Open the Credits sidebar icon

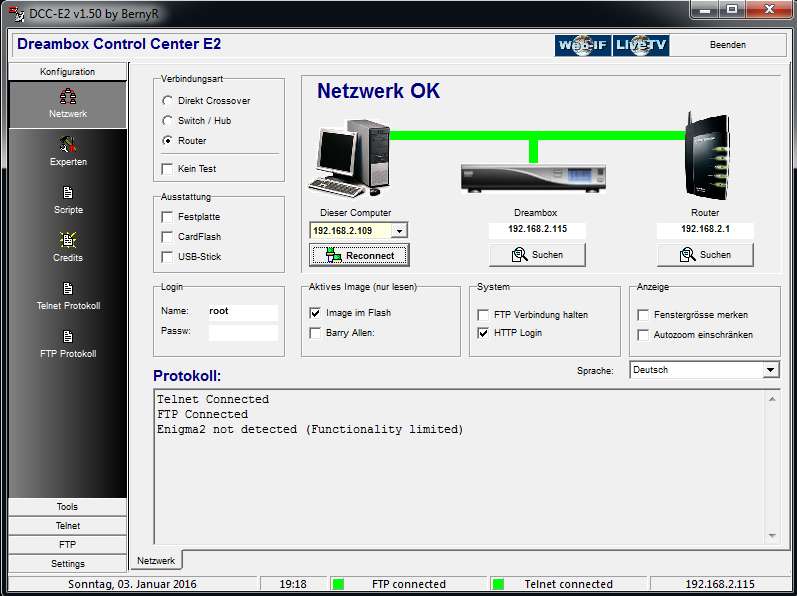[x=68, y=241]
